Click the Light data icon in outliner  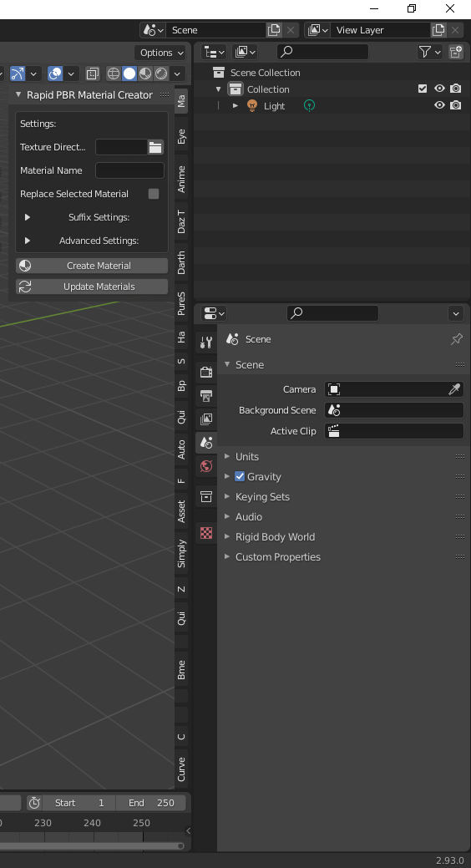click(309, 105)
